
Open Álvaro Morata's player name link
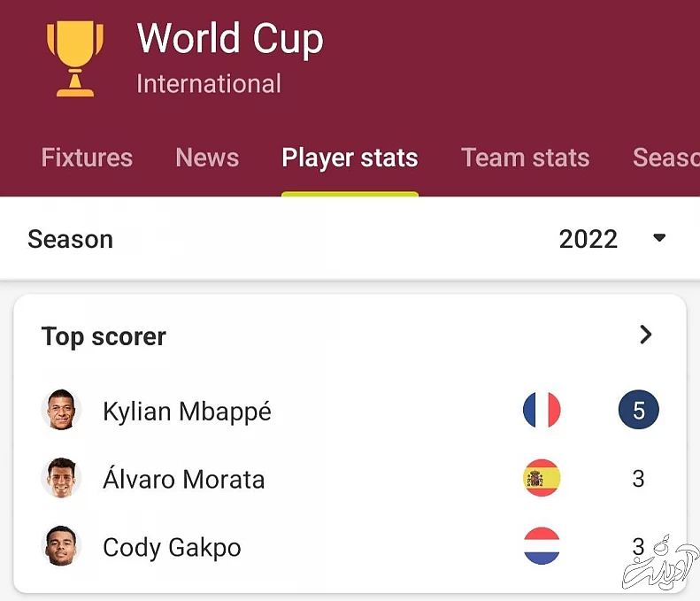[183, 480]
